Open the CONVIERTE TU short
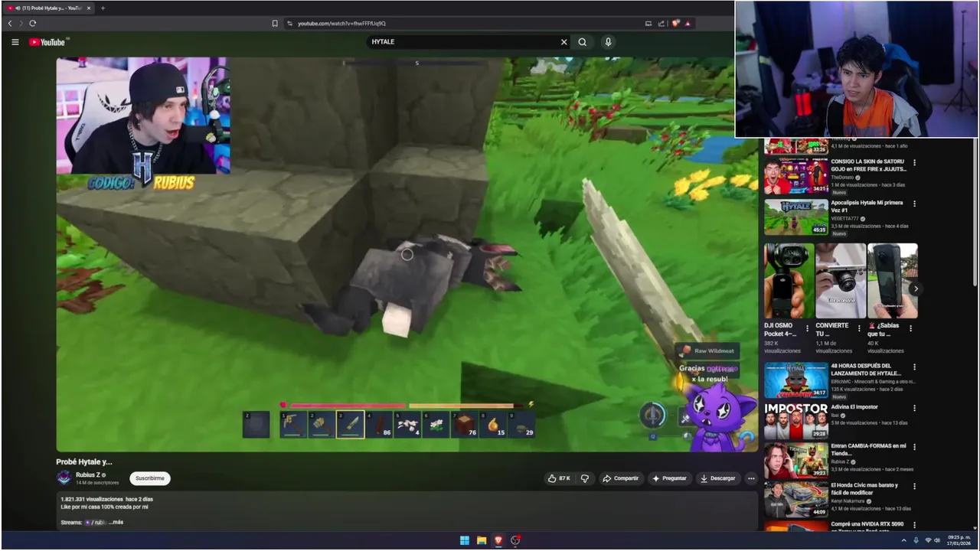This screenshot has height=551, width=980. pos(841,281)
